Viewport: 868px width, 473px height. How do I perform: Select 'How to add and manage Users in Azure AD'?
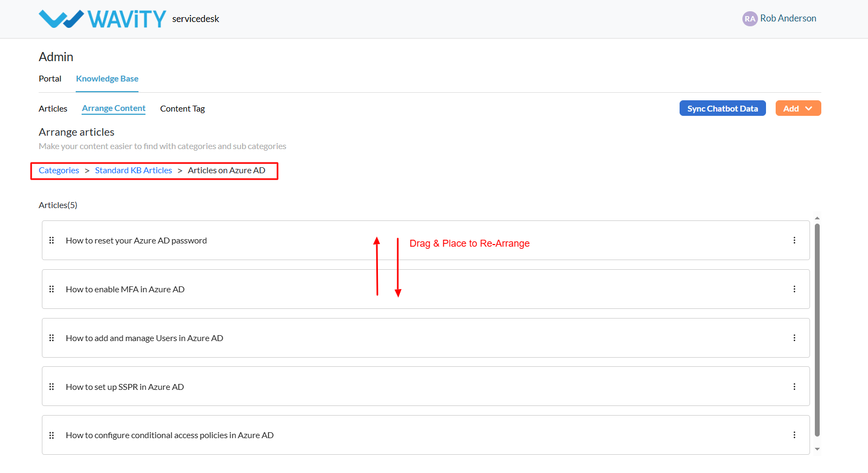pos(426,338)
